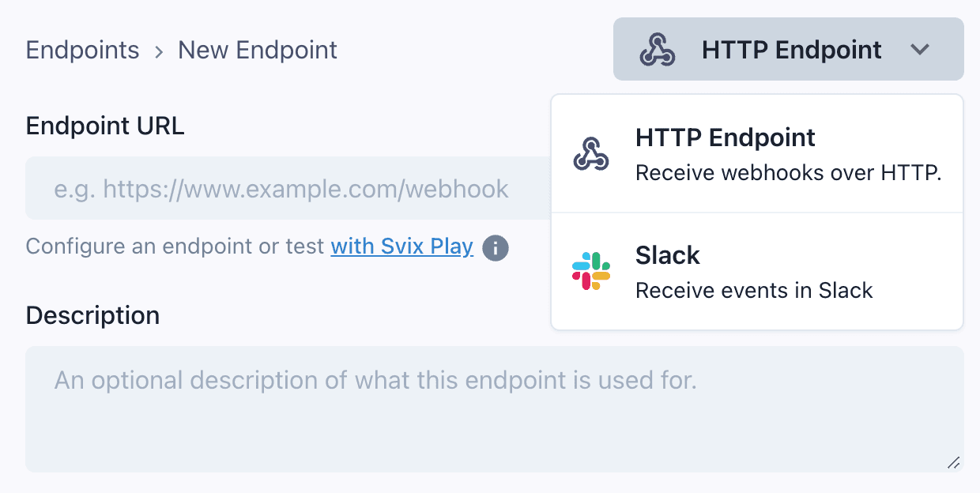
Task: Open the with Svix Play link
Action: (x=401, y=246)
